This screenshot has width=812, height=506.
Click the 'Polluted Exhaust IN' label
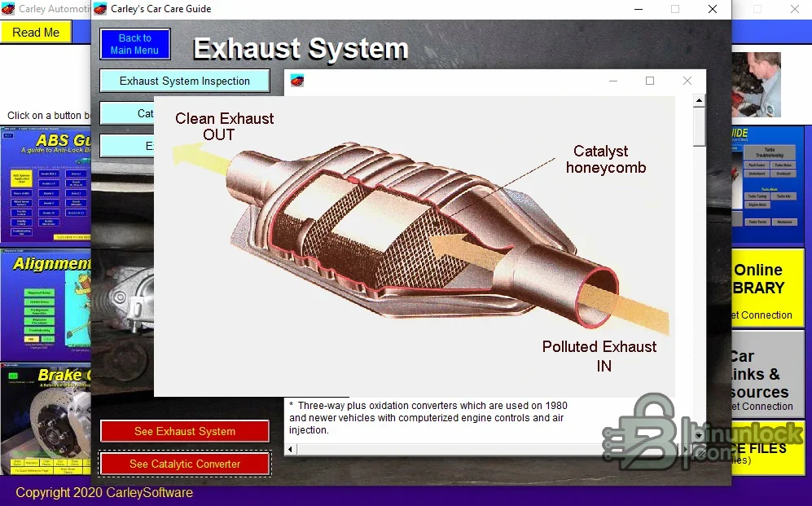point(599,356)
